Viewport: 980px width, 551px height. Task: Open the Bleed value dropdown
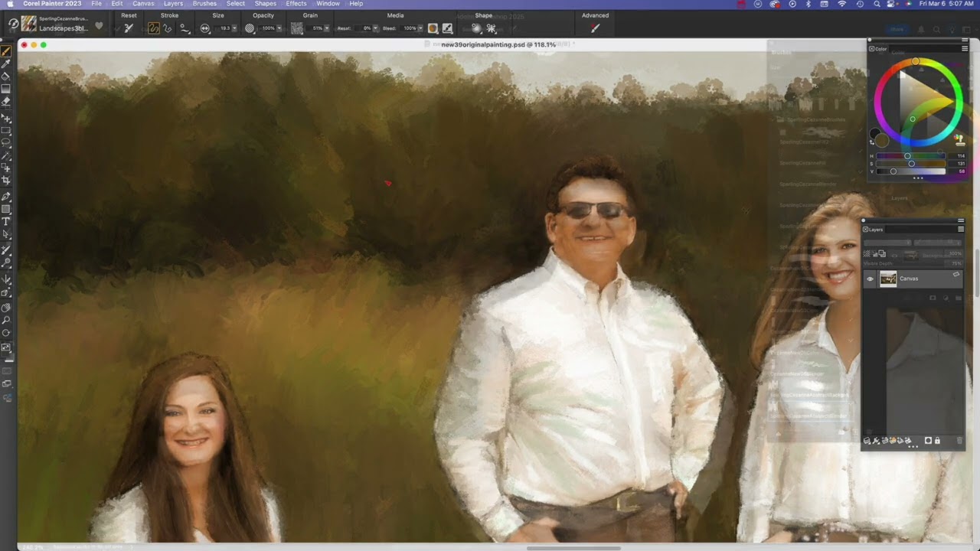point(420,28)
